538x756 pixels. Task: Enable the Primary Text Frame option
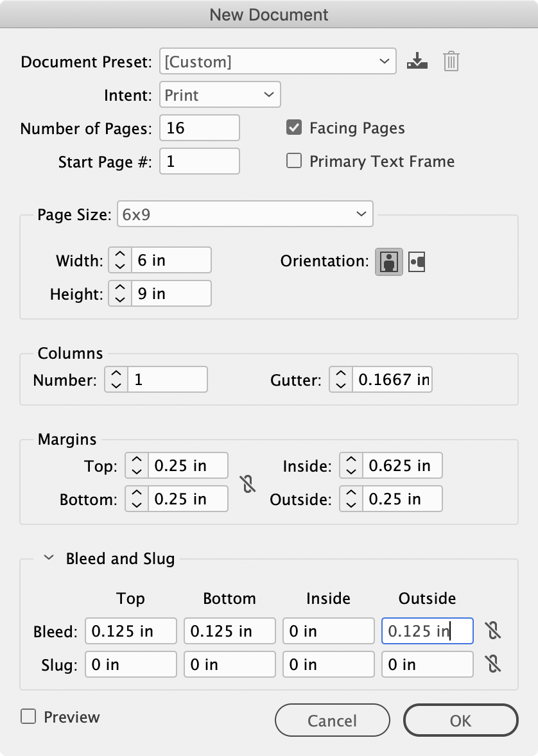coord(294,161)
